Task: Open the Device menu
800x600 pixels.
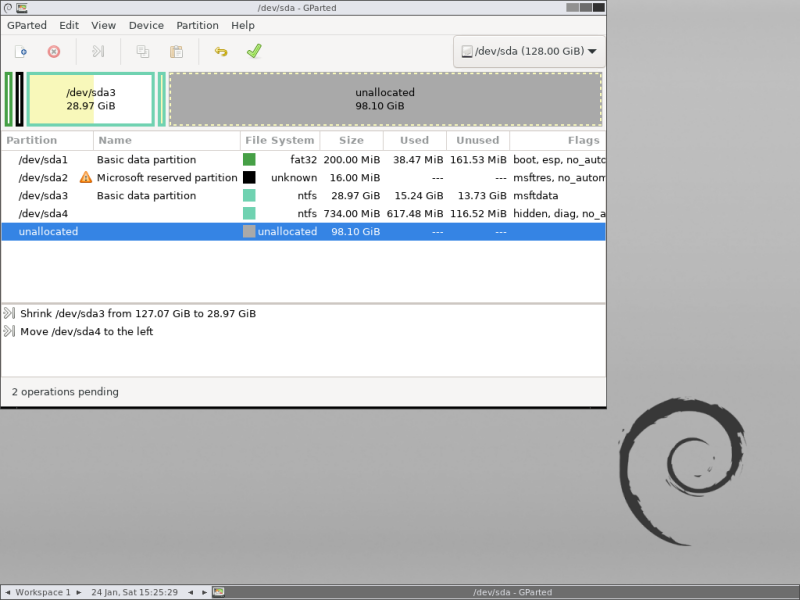Action: [x=146, y=26]
